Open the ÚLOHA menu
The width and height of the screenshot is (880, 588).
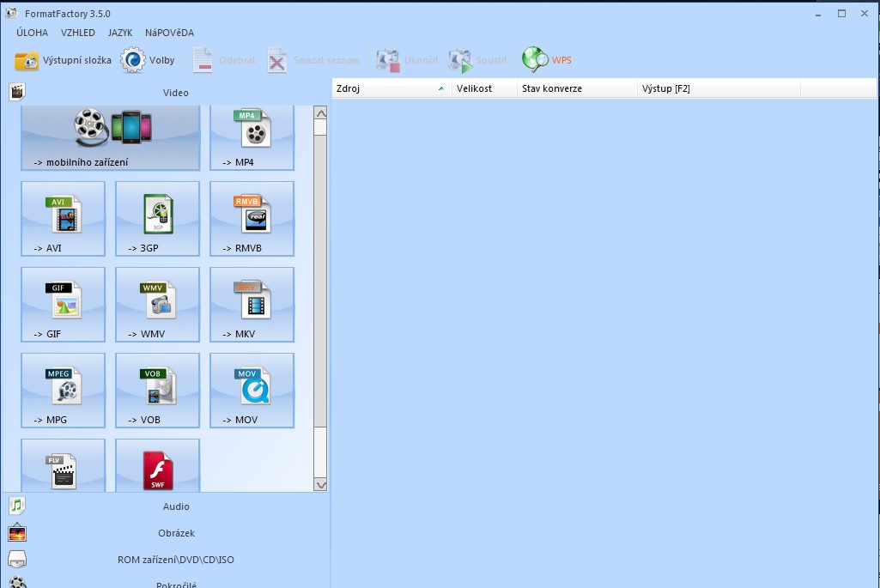pyautogui.click(x=32, y=33)
